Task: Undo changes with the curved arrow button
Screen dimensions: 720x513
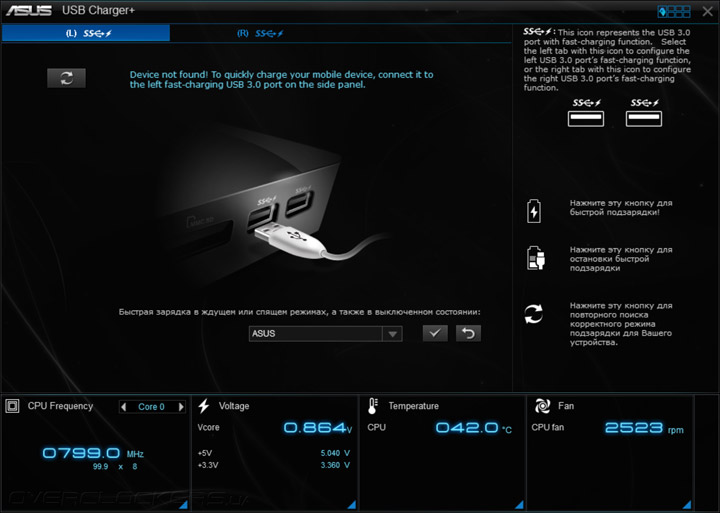Action: [x=468, y=333]
